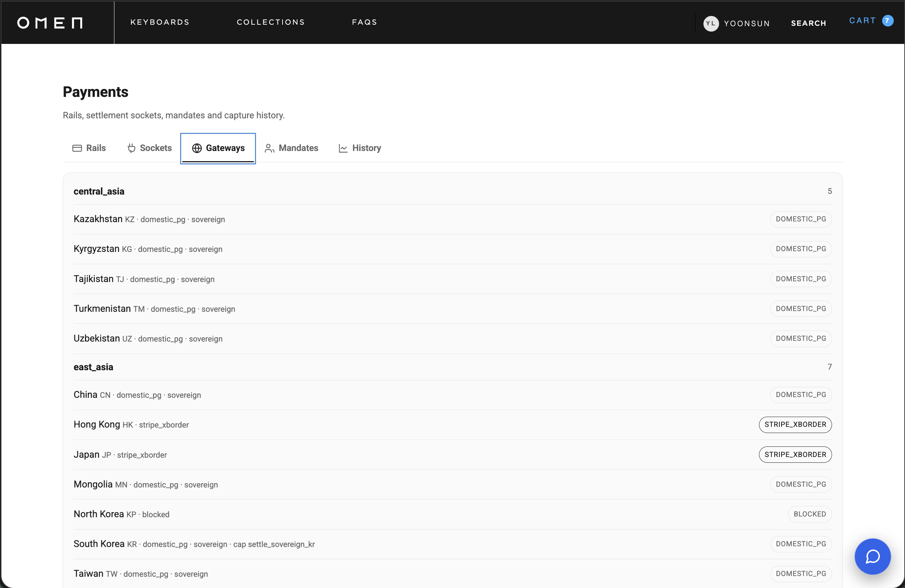Select the east_asia group heading
Viewport: 905px width, 588px height.
tap(93, 367)
